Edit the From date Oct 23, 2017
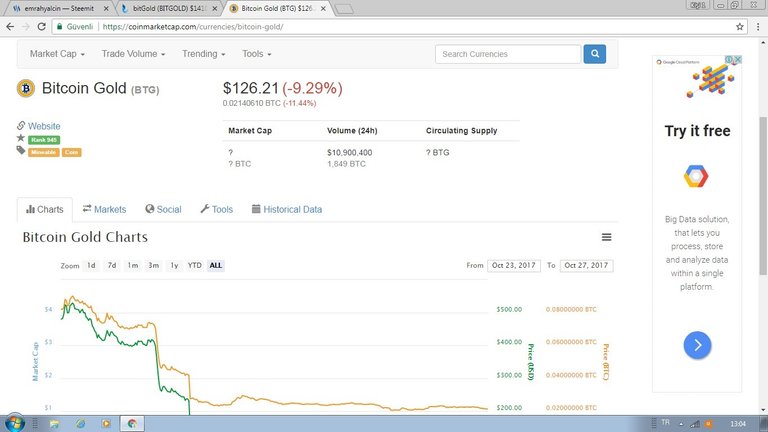768x432 pixels. pyautogui.click(x=514, y=265)
